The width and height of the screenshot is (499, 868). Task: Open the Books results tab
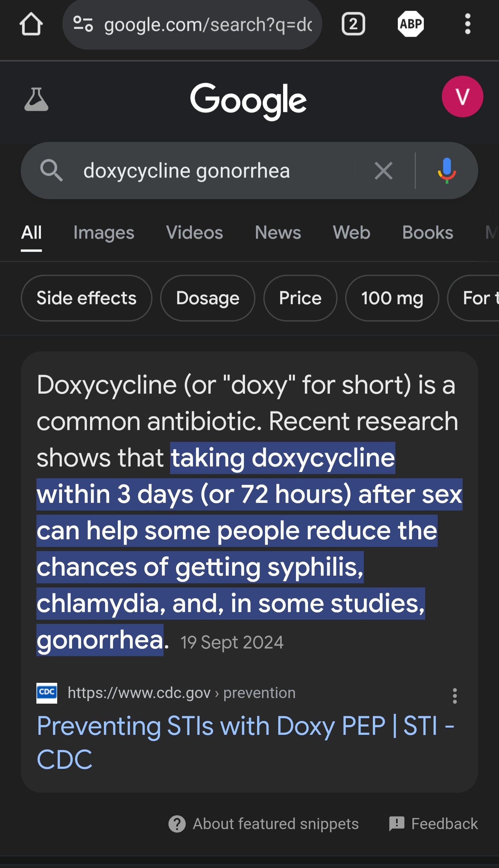[428, 233]
